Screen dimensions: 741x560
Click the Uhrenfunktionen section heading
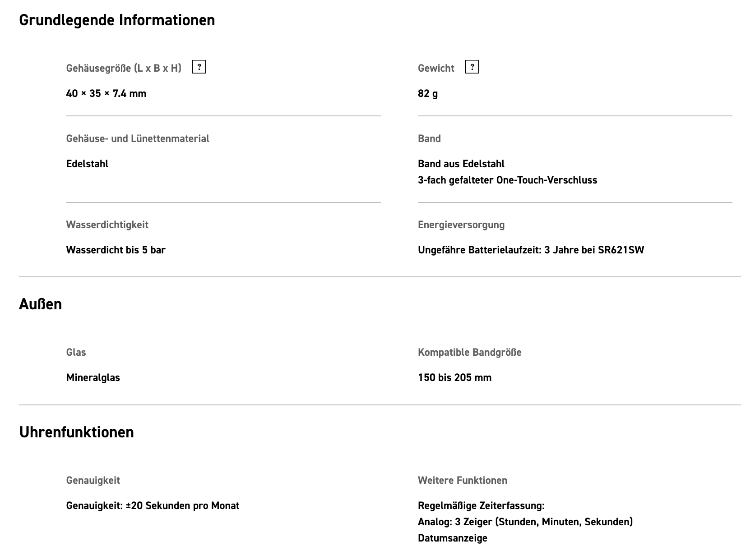76,432
